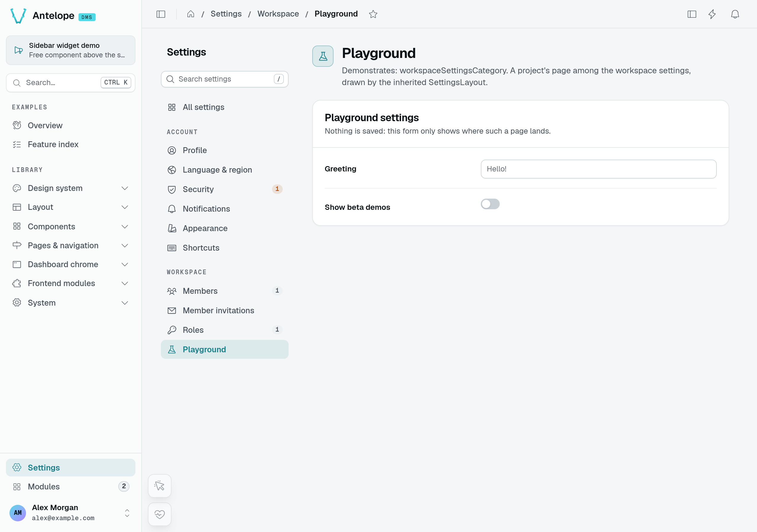This screenshot has width=757, height=532.
Task: Focus the Greeting text field
Action: [x=599, y=169]
